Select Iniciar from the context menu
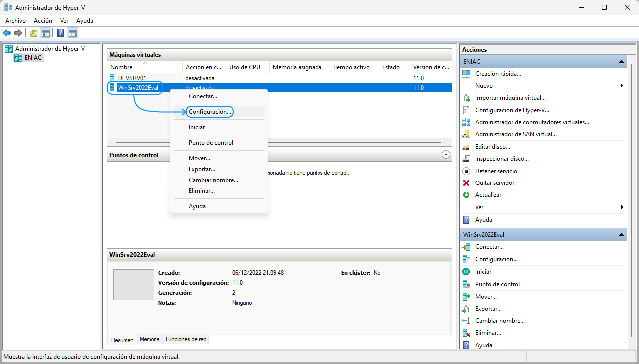The height and width of the screenshot is (364, 639). (x=219, y=127)
